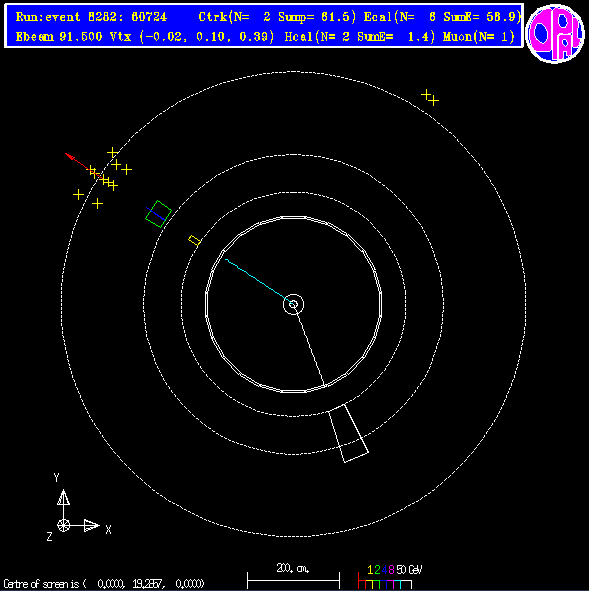Click the OPAL logo in the corner
Image resolution: width=589 pixels, height=591 pixels.
click(x=555, y=33)
